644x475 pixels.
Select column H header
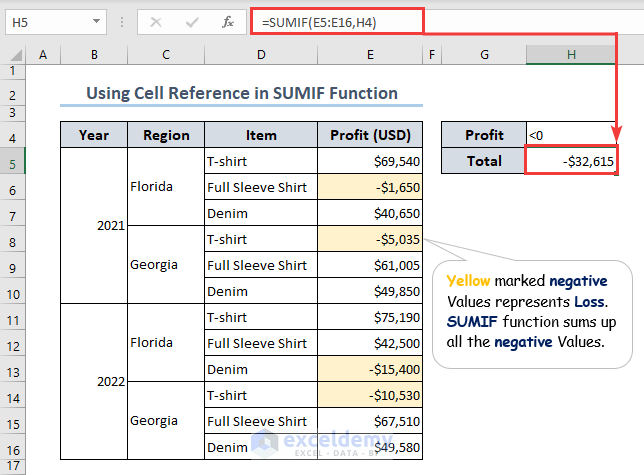(571, 54)
